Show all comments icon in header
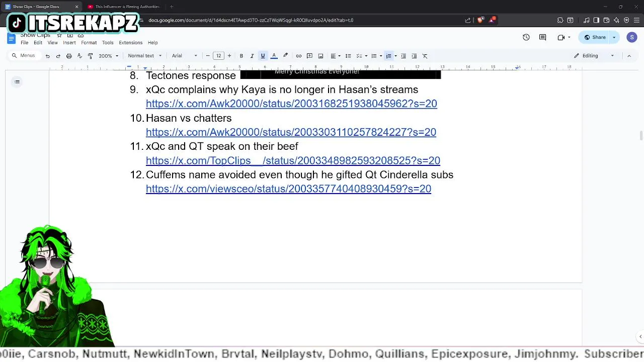This screenshot has height=362, width=644. click(x=543, y=37)
